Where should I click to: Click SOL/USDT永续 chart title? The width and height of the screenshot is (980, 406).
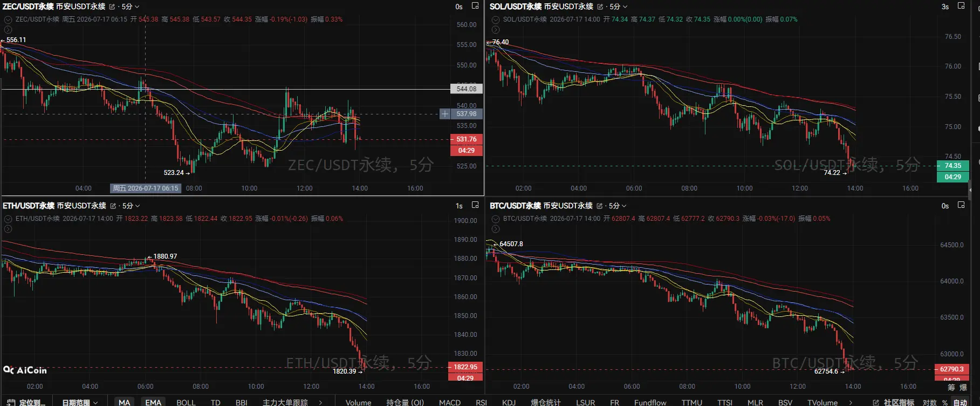[x=516, y=6]
